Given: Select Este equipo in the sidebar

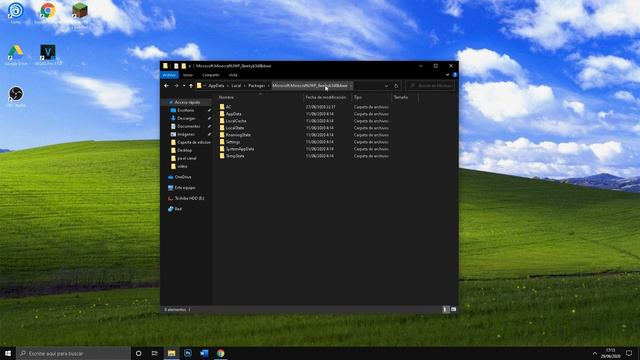Looking at the screenshot, I should [184, 187].
